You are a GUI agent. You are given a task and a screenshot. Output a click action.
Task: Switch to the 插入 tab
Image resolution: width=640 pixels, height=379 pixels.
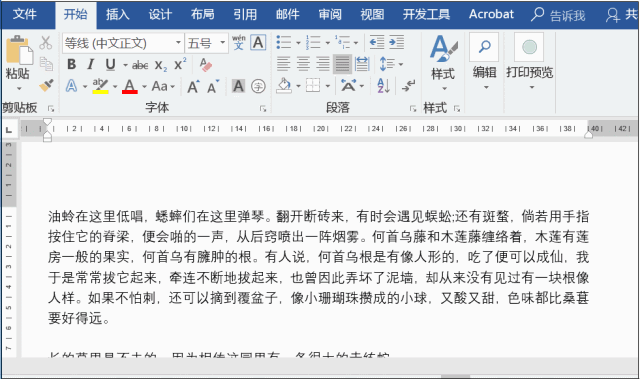[x=118, y=14]
